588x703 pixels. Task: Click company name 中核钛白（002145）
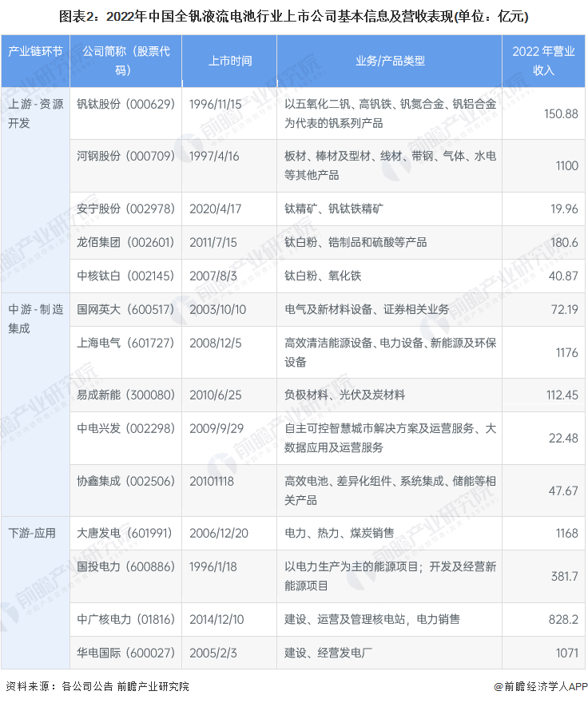click(x=125, y=276)
